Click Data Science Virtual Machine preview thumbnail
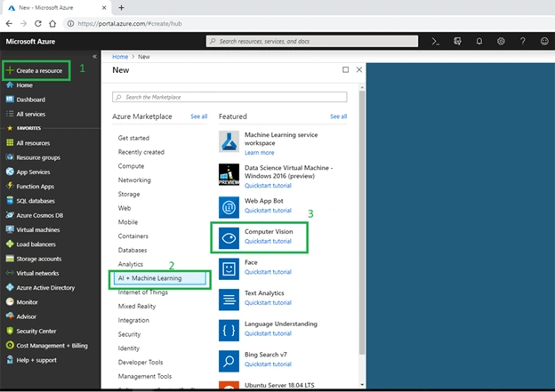The width and height of the screenshot is (555, 392). 229,174
